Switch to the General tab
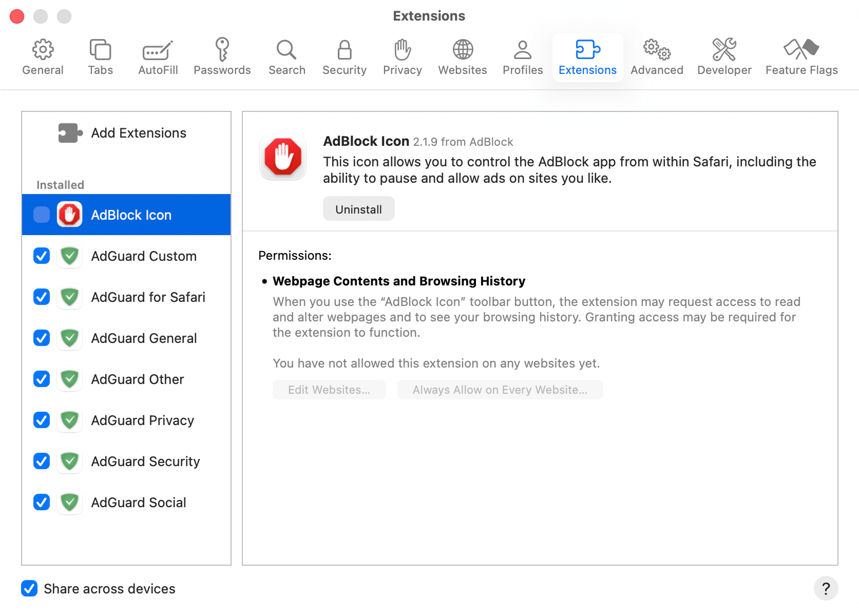Screen dimensions: 859x616 (43, 55)
